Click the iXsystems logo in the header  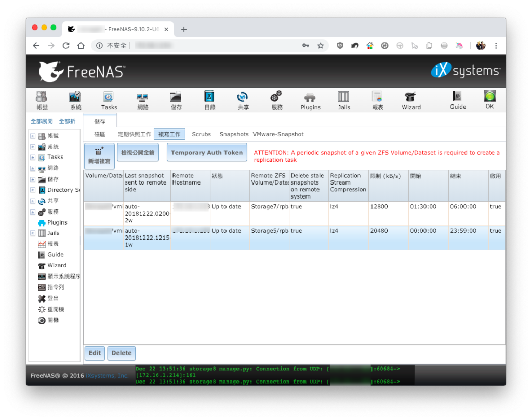click(465, 70)
